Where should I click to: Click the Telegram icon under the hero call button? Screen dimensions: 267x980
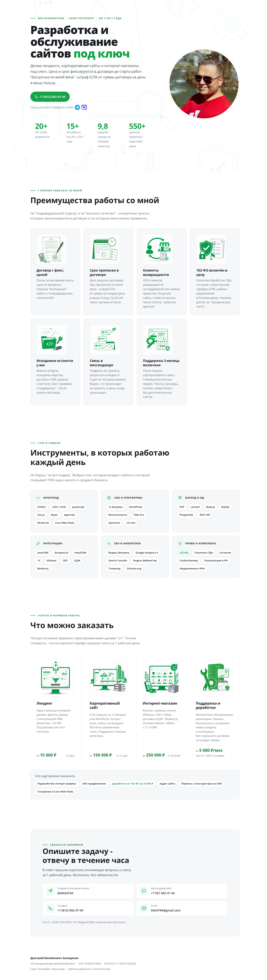coord(77,107)
